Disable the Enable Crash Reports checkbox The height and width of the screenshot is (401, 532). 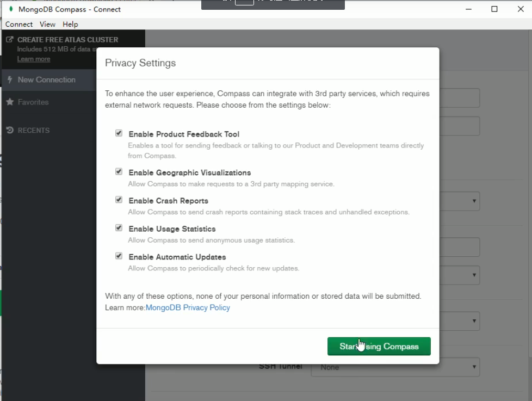pos(119,200)
